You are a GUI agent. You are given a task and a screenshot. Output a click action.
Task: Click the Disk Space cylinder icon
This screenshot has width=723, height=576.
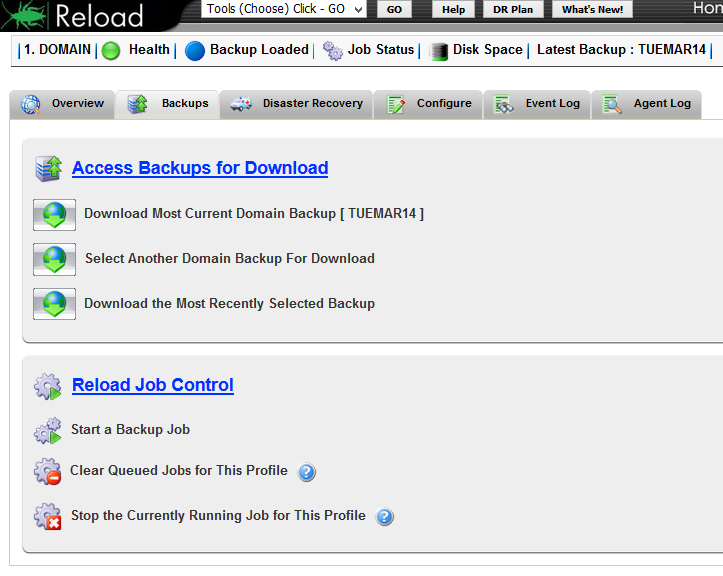point(439,51)
